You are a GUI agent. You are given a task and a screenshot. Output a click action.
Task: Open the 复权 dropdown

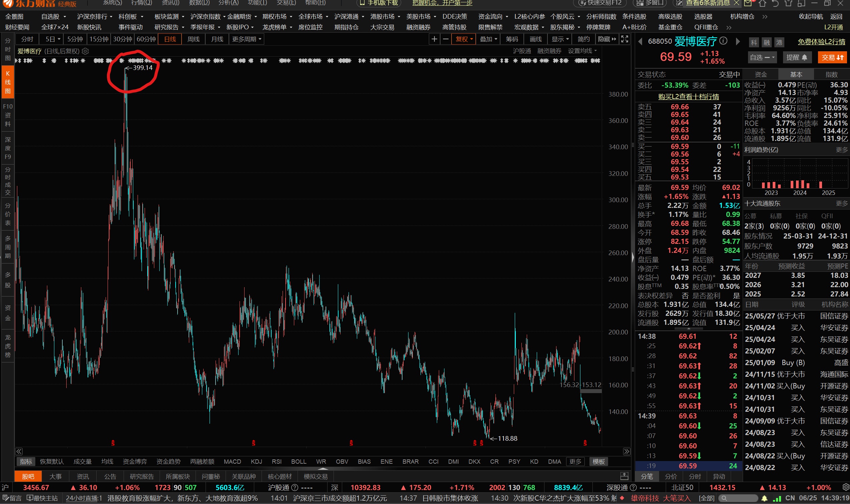[x=464, y=39]
